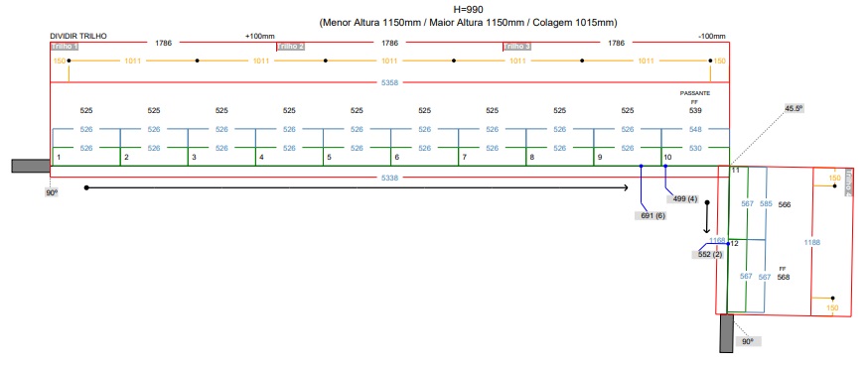
Task: Click the DIVIDIR TRILHO heading text
Action: click(78, 36)
